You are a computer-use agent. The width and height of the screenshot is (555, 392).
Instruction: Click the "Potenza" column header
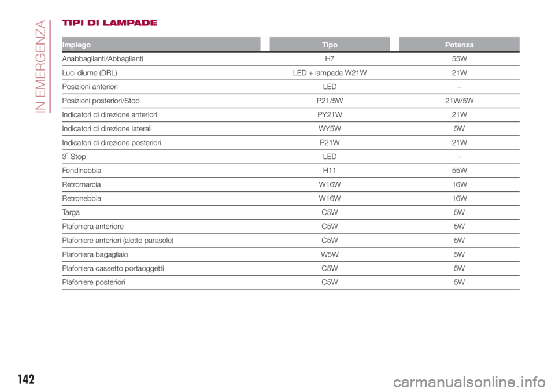point(460,45)
